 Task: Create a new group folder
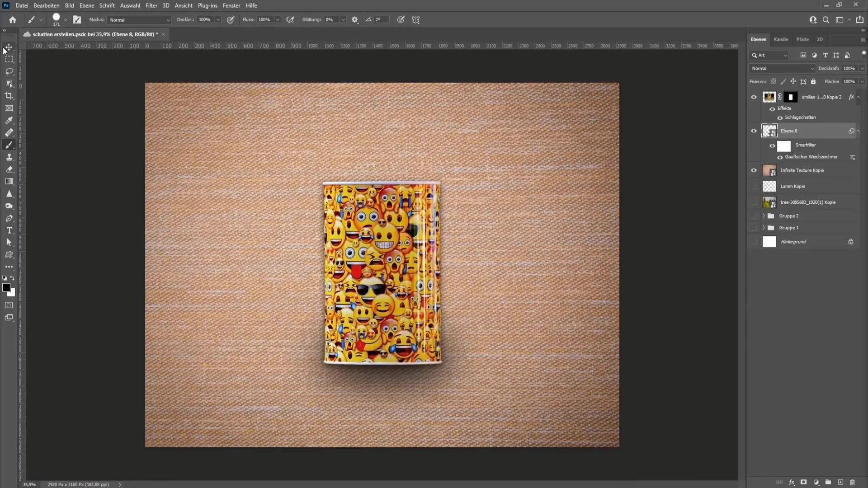828,482
